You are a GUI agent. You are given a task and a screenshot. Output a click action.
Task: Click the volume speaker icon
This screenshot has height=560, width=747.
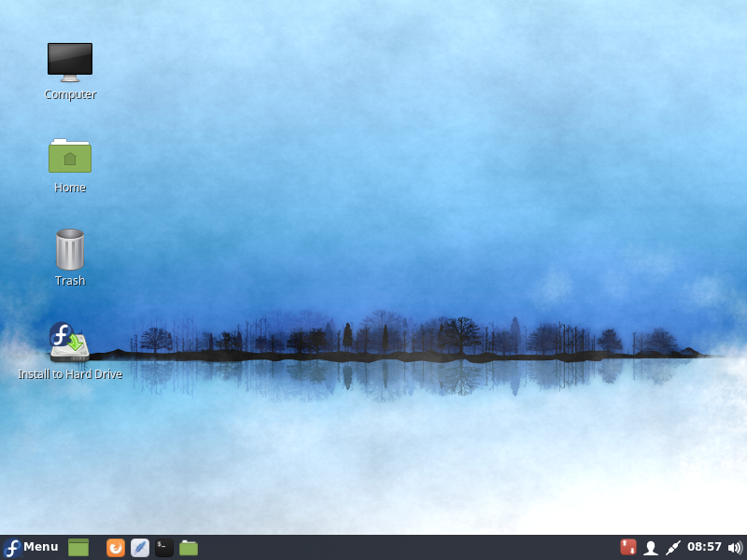tap(735, 548)
